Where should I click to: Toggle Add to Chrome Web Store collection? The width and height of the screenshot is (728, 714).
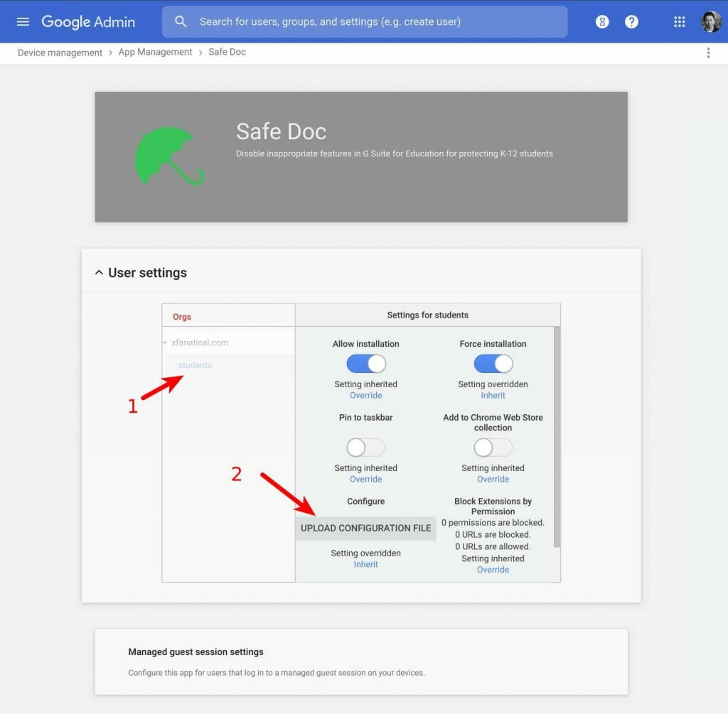point(493,448)
